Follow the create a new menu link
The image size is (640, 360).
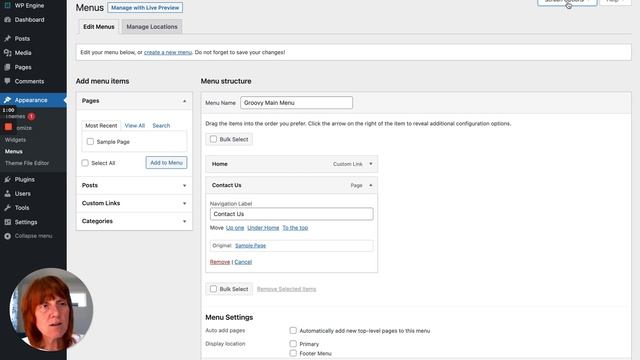(168, 52)
